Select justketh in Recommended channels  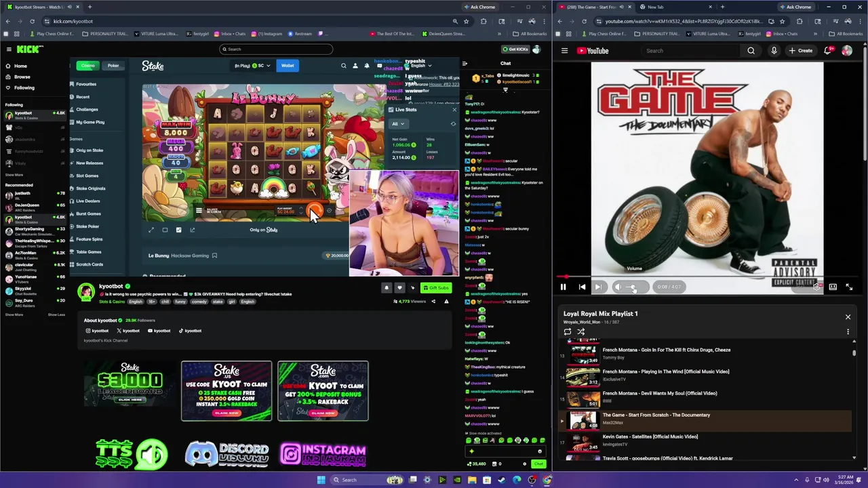click(34, 195)
